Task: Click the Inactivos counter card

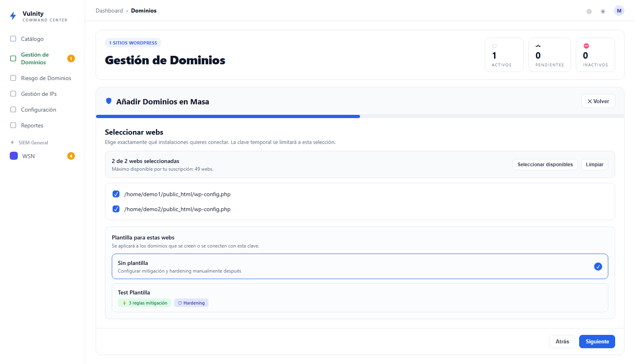Action: [x=595, y=55]
